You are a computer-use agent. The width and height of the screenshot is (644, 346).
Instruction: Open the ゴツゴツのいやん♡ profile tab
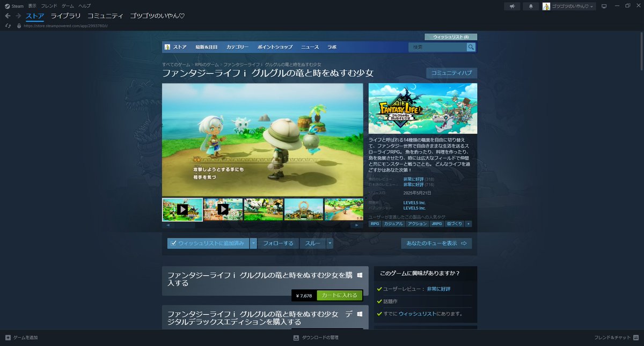157,16
